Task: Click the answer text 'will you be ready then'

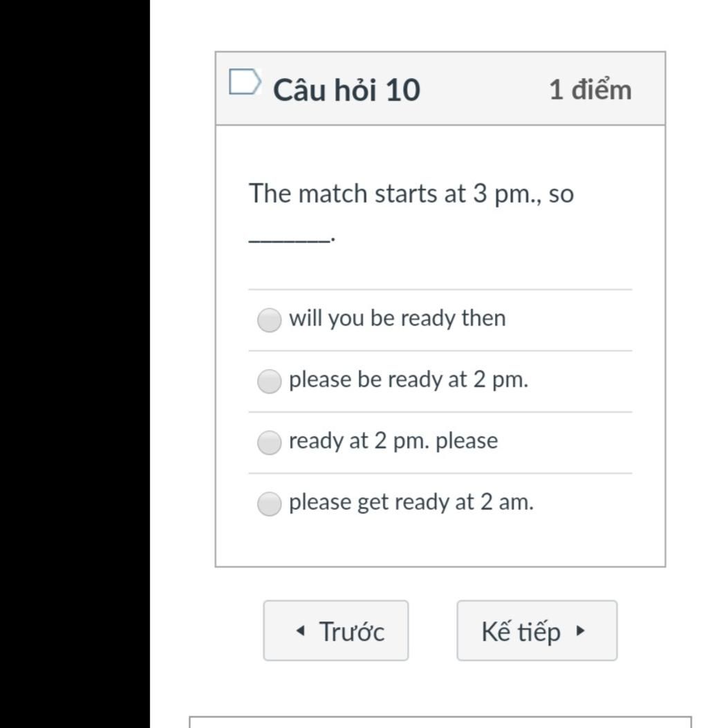Action: 398,319
